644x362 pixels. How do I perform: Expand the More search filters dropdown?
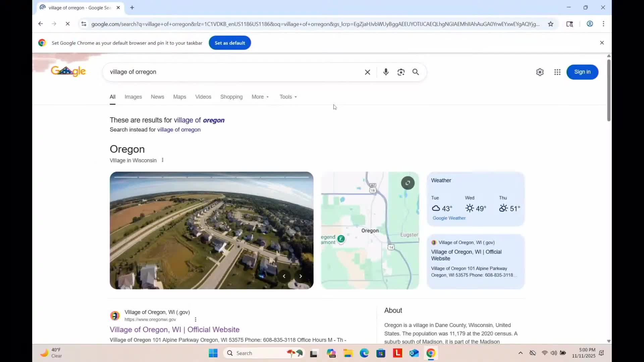(260, 97)
